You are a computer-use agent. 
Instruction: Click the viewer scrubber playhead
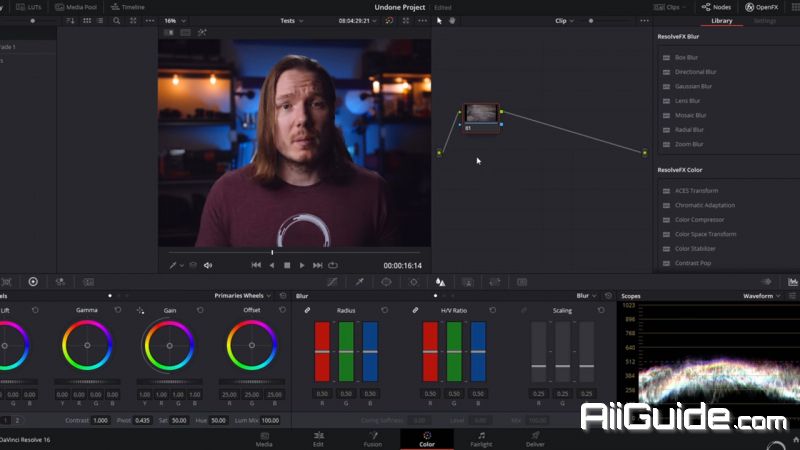pyautogui.click(x=272, y=252)
